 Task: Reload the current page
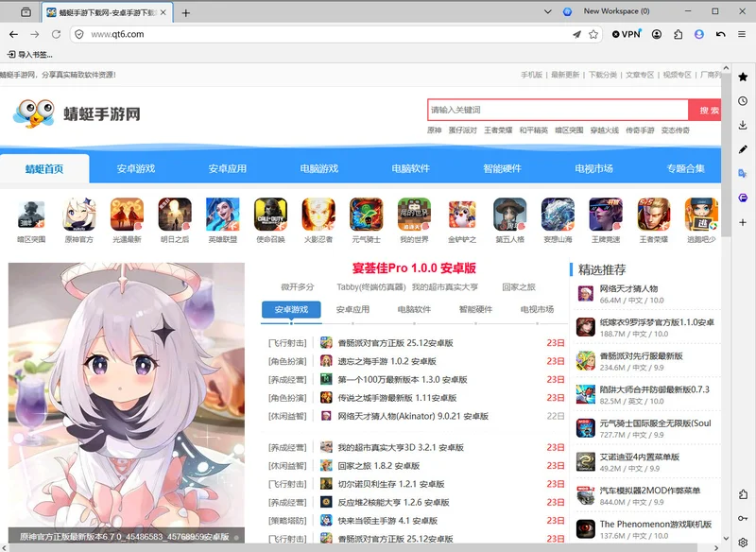[x=56, y=34]
